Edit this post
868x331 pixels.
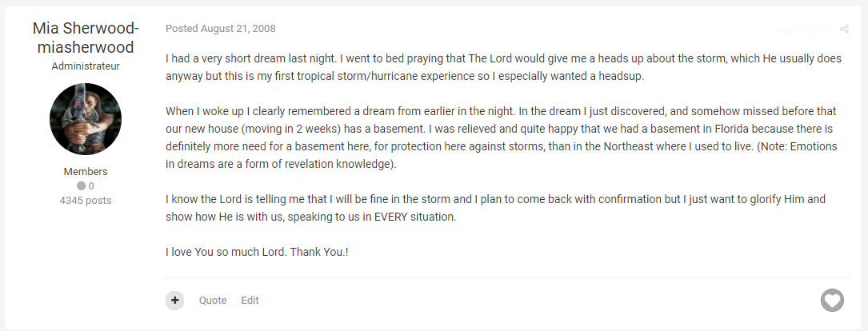coord(250,300)
